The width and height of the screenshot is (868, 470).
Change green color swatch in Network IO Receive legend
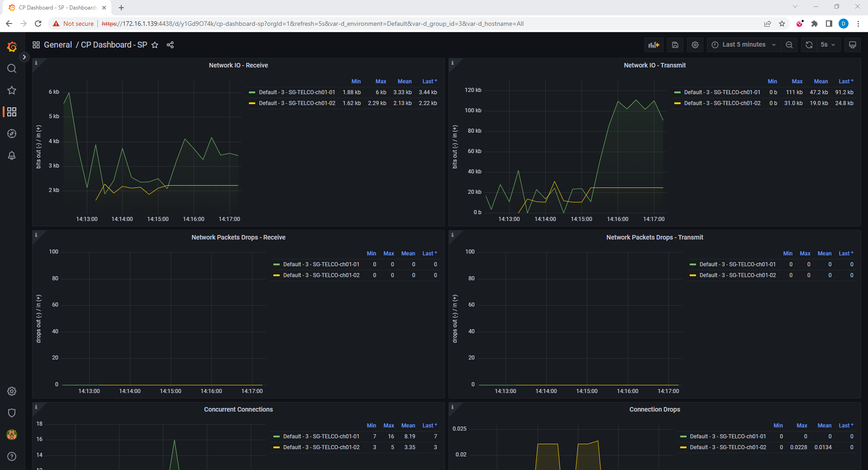252,92
